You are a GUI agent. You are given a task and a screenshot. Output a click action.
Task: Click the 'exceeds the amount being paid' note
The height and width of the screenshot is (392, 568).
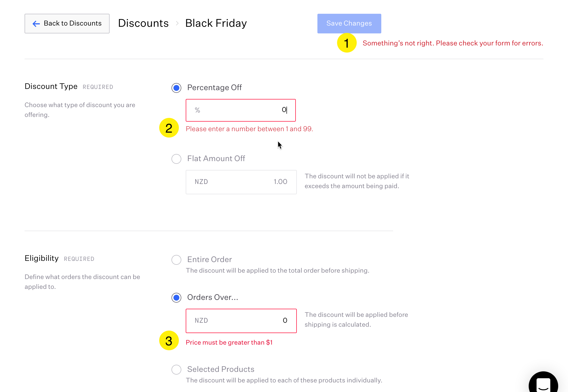pyautogui.click(x=357, y=181)
